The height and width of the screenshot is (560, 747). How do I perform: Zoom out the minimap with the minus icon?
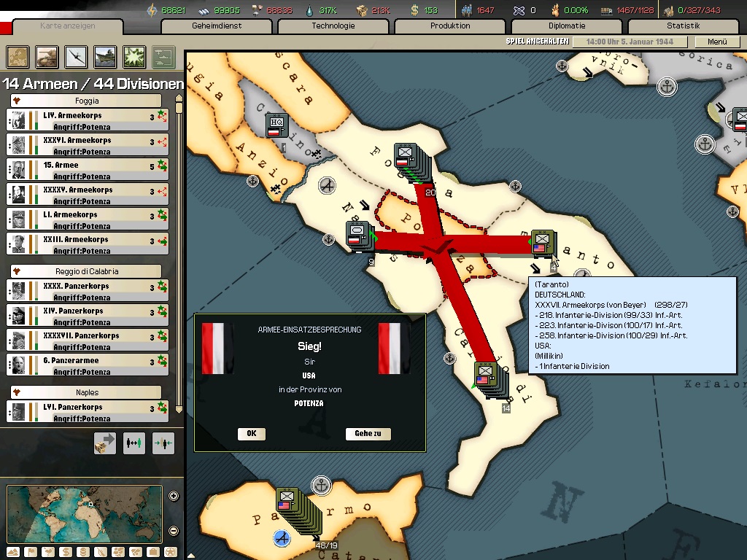pos(174,531)
